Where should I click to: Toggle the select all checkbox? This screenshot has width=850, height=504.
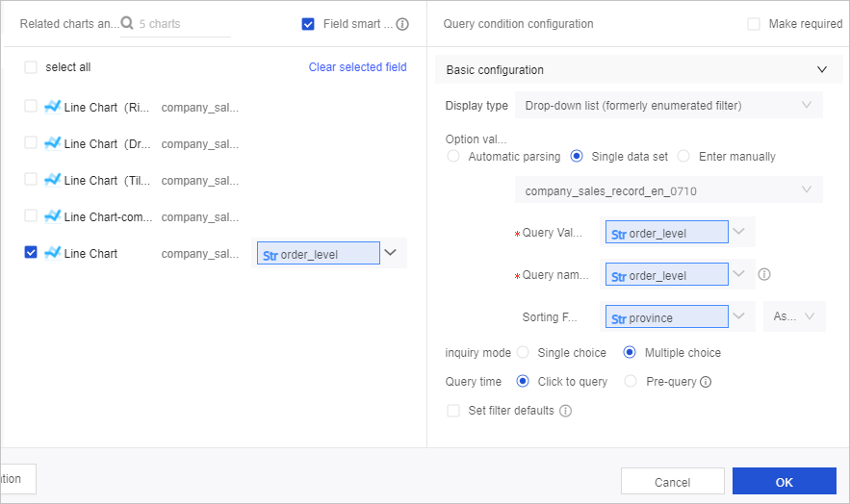point(31,67)
